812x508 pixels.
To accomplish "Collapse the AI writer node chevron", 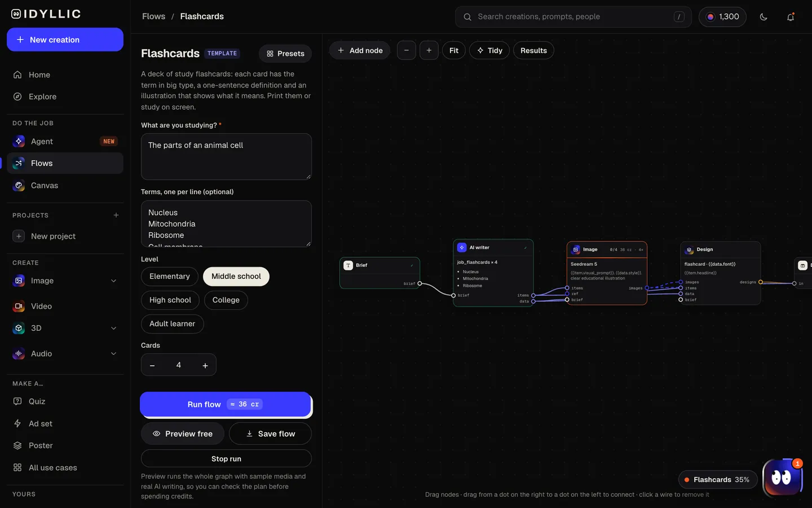I will [526, 248].
